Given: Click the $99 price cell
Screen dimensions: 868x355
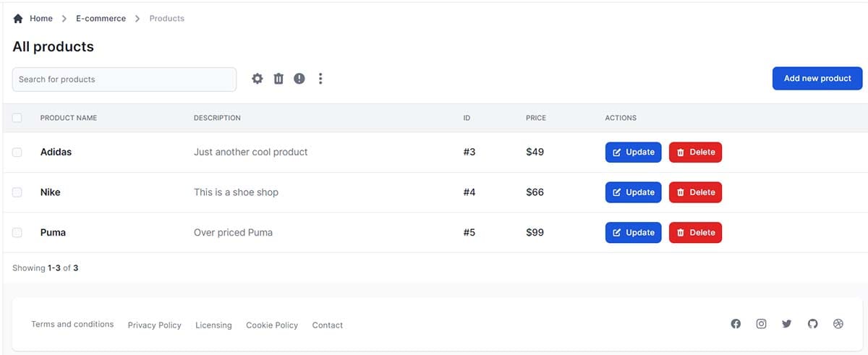Looking at the screenshot, I should [x=535, y=233].
